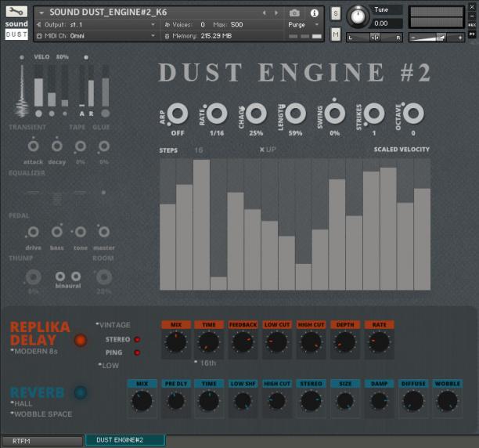479x448 pixels.
Task: Click the delay HIGH CUT knob
Action: click(311, 342)
